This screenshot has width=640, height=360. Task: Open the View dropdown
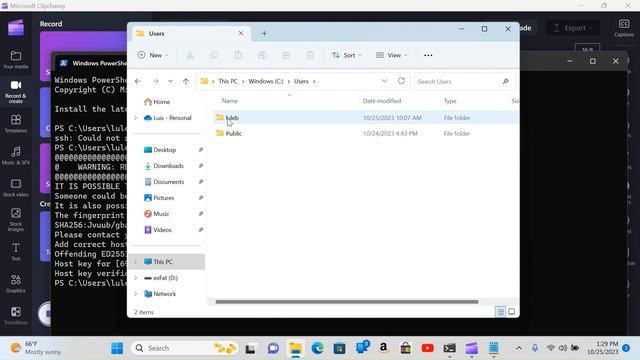[x=391, y=55]
